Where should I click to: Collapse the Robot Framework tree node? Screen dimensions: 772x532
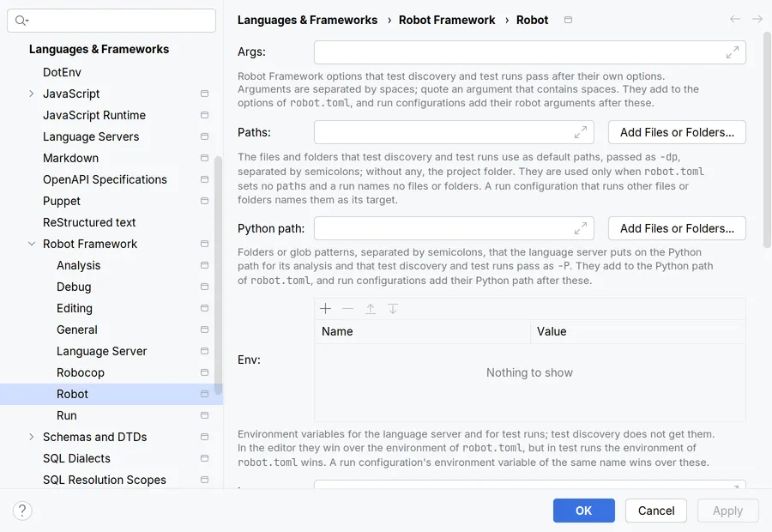tap(32, 244)
